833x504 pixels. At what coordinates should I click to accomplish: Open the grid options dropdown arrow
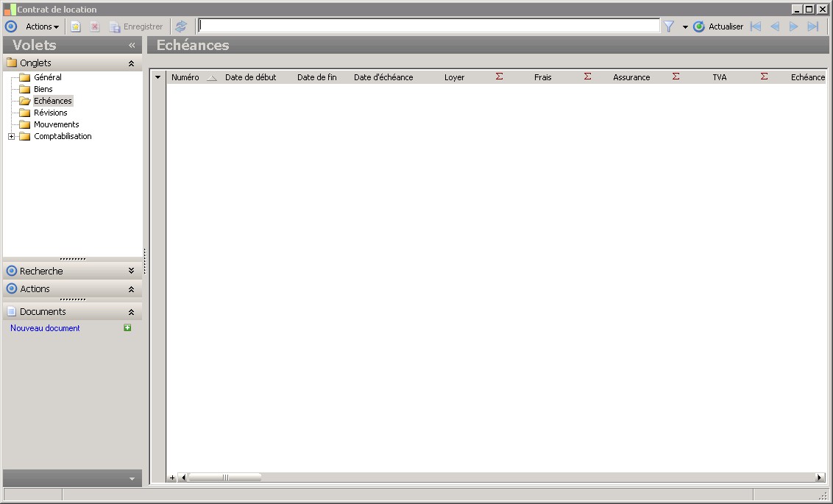(157, 77)
